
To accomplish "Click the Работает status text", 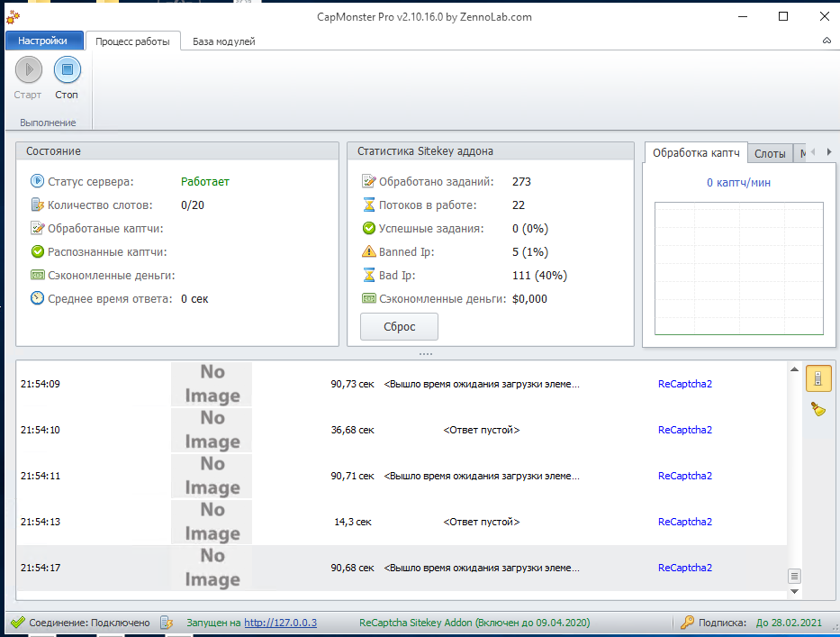I will [204, 182].
